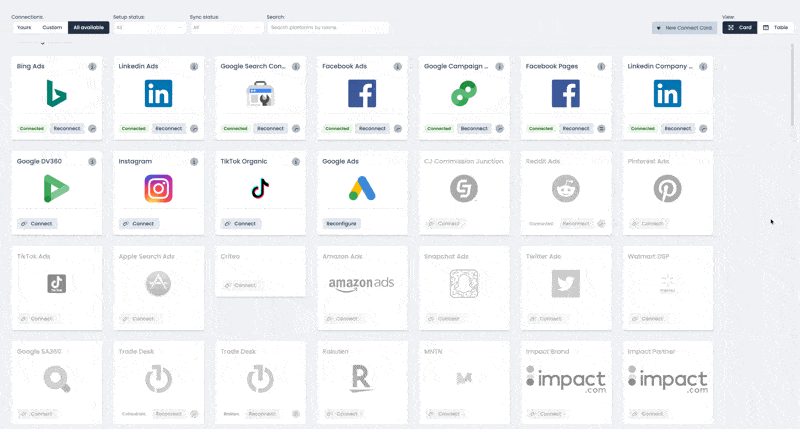Click the amazon ads logo
Image resolution: width=800 pixels, height=429 pixels.
(x=361, y=284)
